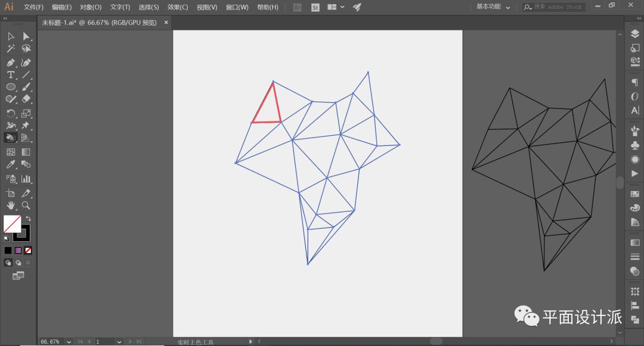Reset to default fill and stroke
The width and height of the screenshot is (644, 346).
click(7, 238)
